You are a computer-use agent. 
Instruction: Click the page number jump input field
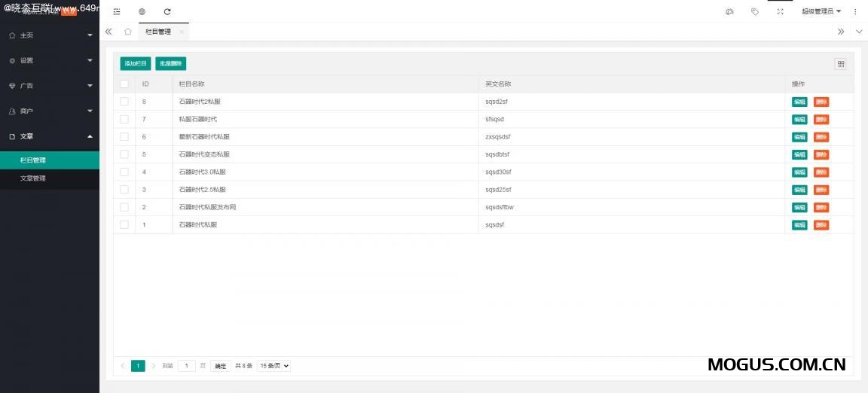(186, 366)
